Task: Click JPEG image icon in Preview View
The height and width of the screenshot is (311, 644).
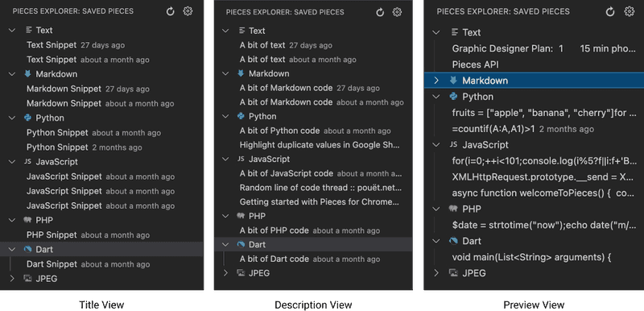Action: click(453, 273)
